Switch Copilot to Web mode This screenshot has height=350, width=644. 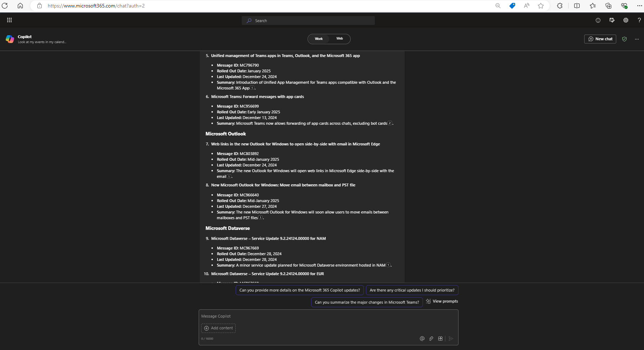click(x=340, y=39)
